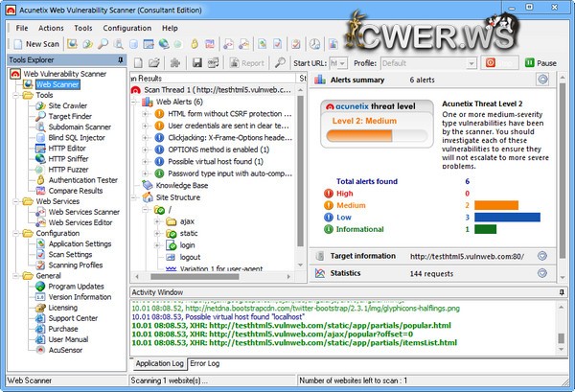Click the Find magnifier icon beside Report
The image size is (575, 392).
[x=280, y=63]
